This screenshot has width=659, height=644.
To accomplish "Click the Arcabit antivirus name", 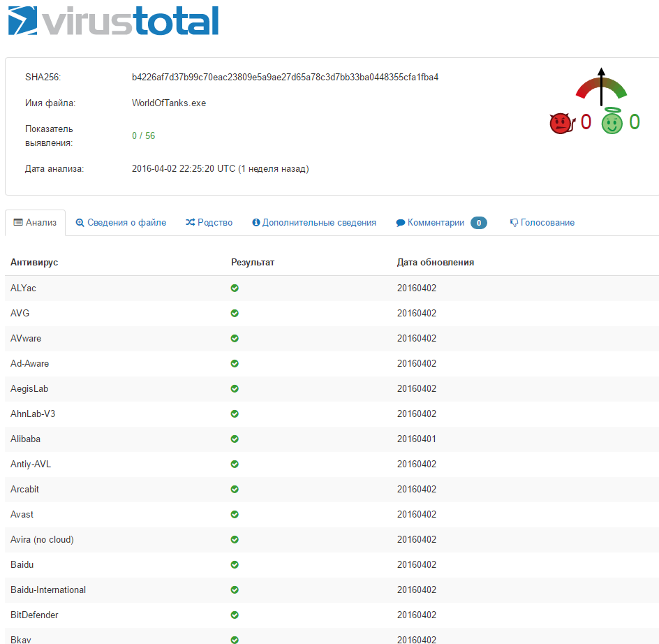I will pyautogui.click(x=24, y=489).
